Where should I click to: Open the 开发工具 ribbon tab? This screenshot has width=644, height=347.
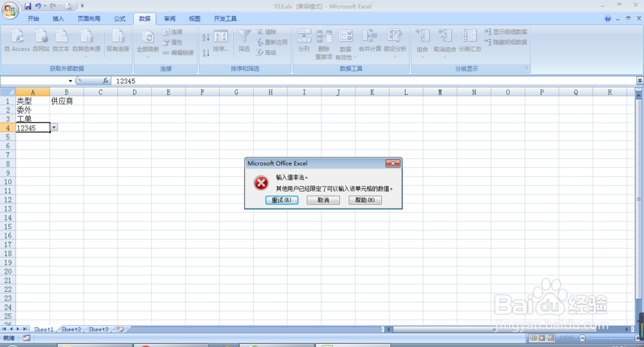click(225, 19)
